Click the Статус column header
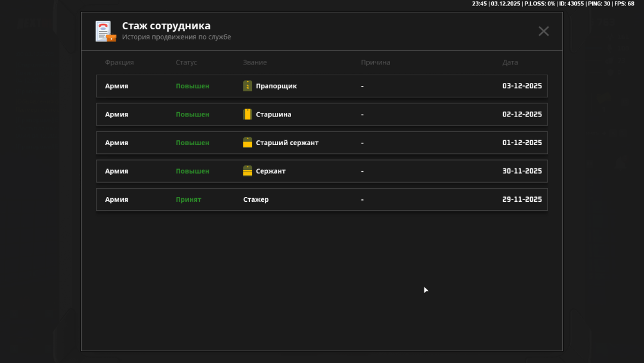 pyautogui.click(x=186, y=63)
